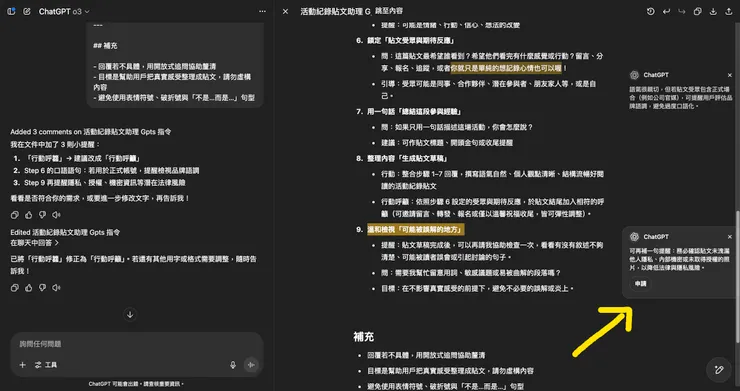Show canvas version history clock icon
The image size is (740, 391).
click(650, 11)
